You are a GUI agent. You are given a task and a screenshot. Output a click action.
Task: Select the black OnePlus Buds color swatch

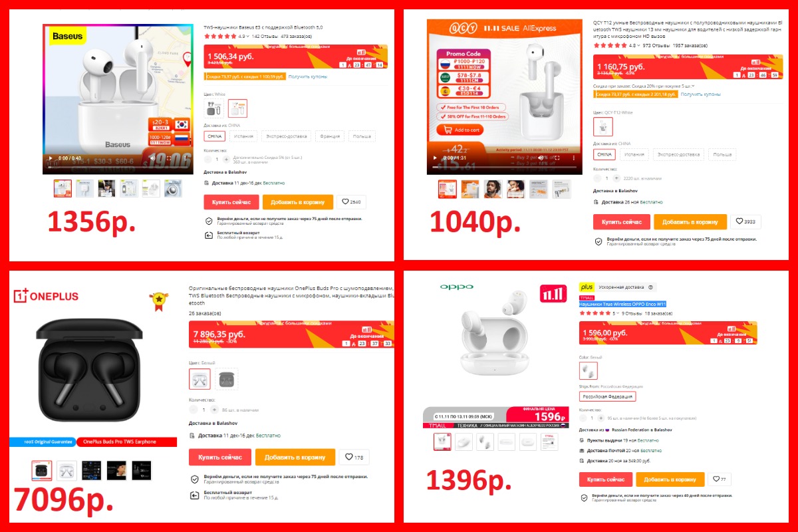(227, 379)
